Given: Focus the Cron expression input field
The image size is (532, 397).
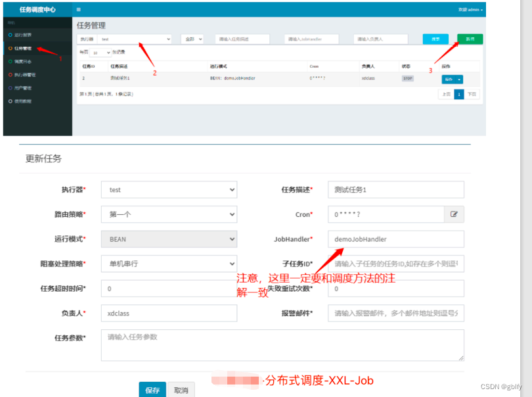Looking at the screenshot, I should pos(386,214).
